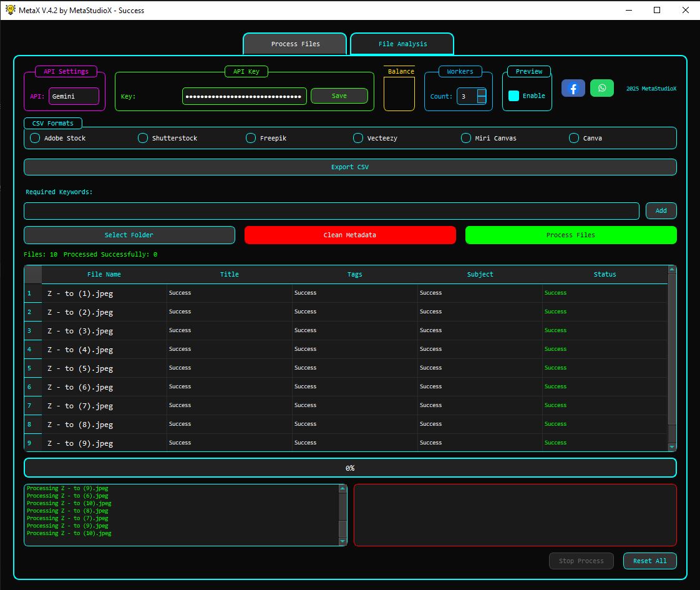Sort by the File Name column header
This screenshot has height=590, width=700.
tap(104, 274)
